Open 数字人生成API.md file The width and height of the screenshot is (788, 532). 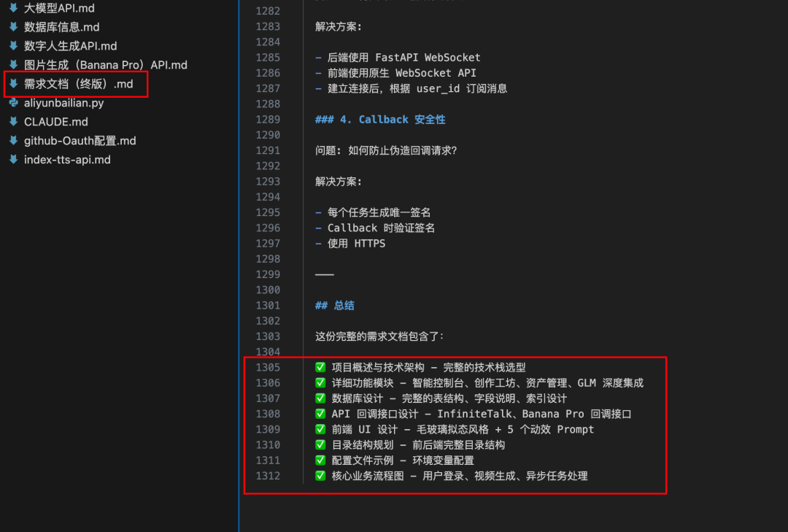[x=70, y=46]
